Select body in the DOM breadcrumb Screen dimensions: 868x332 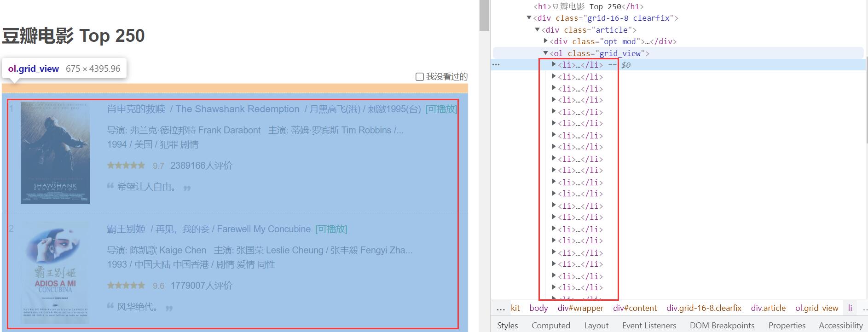(538, 308)
